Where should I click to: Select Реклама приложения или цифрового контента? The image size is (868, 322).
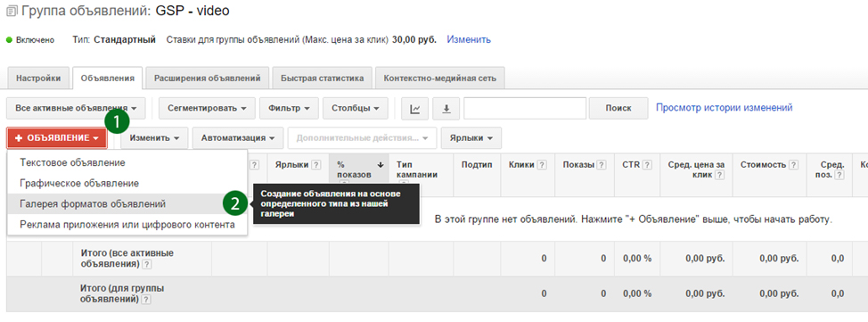(127, 225)
